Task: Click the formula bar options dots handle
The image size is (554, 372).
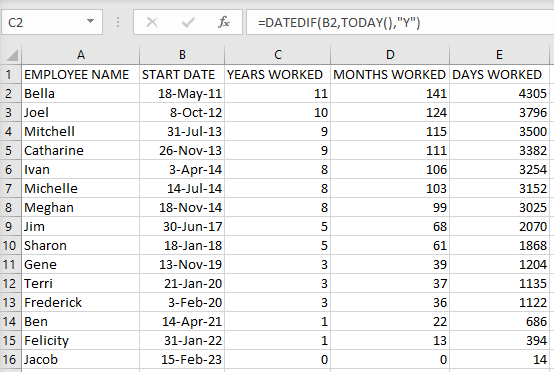Action: click(118, 22)
